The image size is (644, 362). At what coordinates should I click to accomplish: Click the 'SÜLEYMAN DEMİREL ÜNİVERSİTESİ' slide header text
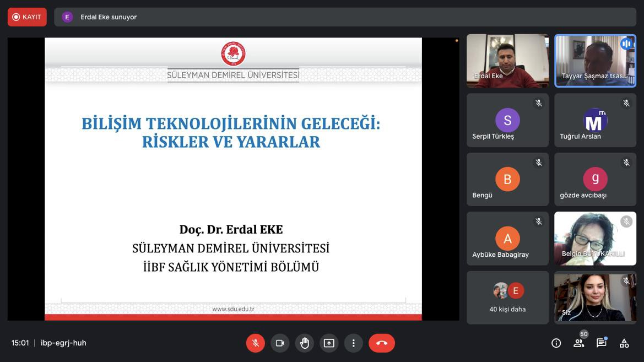tap(233, 75)
